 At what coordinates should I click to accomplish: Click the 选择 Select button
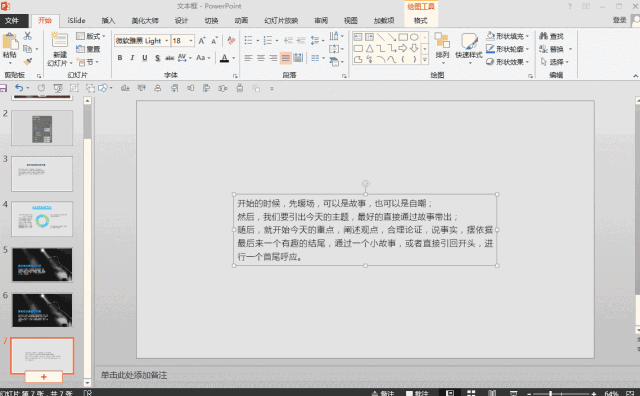coord(554,62)
